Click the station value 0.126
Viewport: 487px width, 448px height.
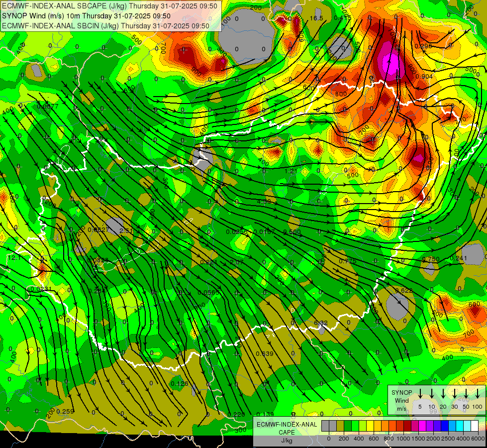[x=180, y=383]
